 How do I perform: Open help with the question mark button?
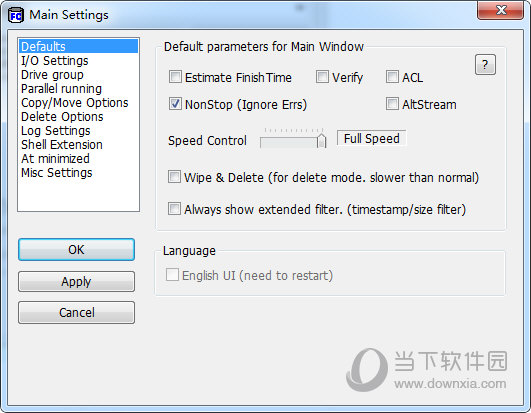485,64
